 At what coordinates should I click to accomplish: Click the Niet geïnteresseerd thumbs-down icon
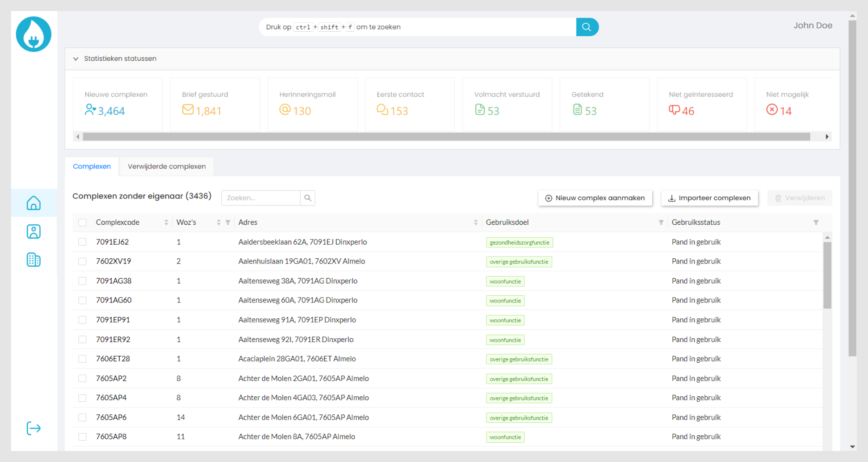click(x=674, y=110)
